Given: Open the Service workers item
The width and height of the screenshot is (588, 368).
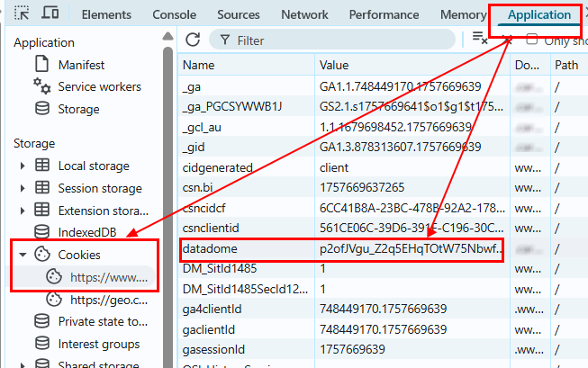Looking at the screenshot, I should (99, 86).
